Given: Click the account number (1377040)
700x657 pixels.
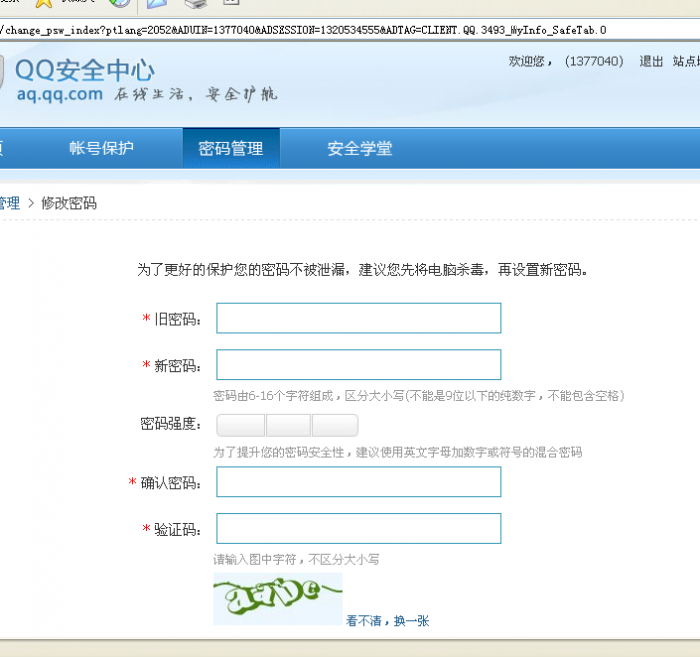Looking at the screenshot, I should pos(594,61).
